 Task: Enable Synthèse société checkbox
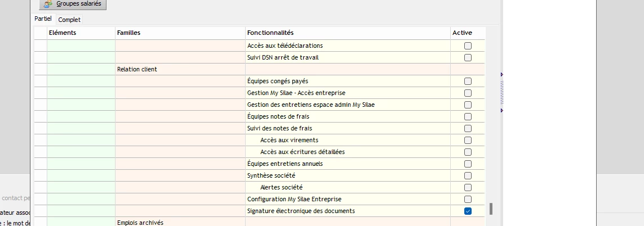(468, 175)
